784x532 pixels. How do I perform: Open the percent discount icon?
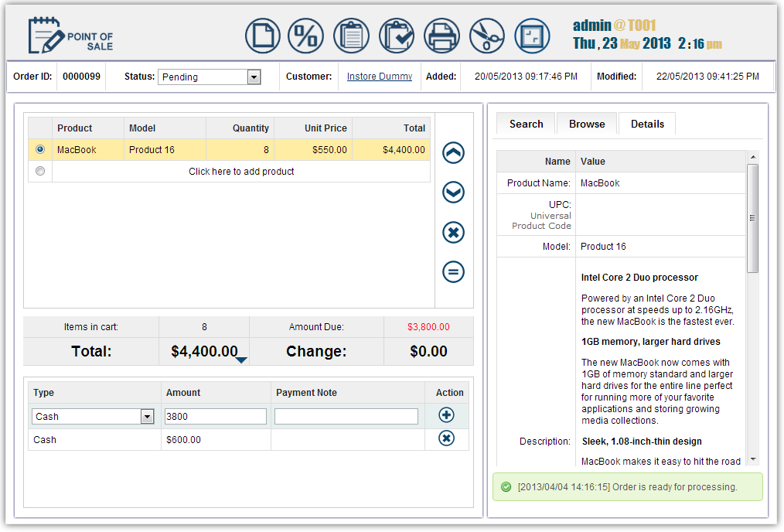[x=305, y=36]
